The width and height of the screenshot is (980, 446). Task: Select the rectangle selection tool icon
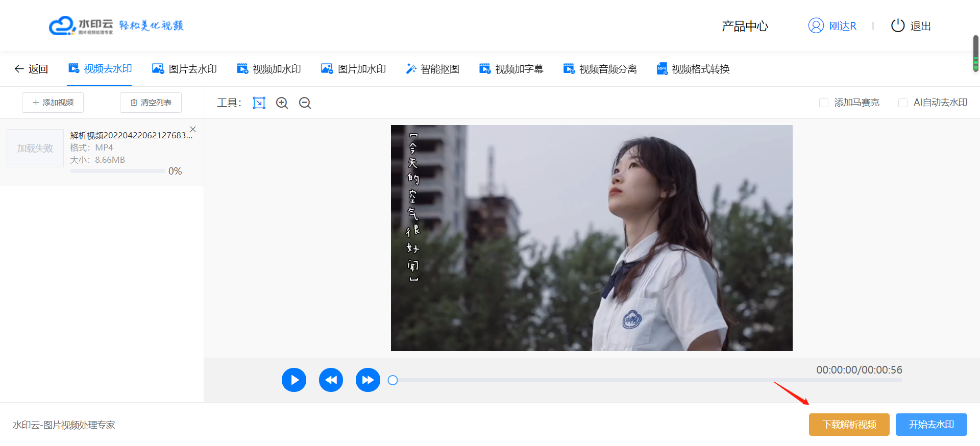(x=259, y=103)
